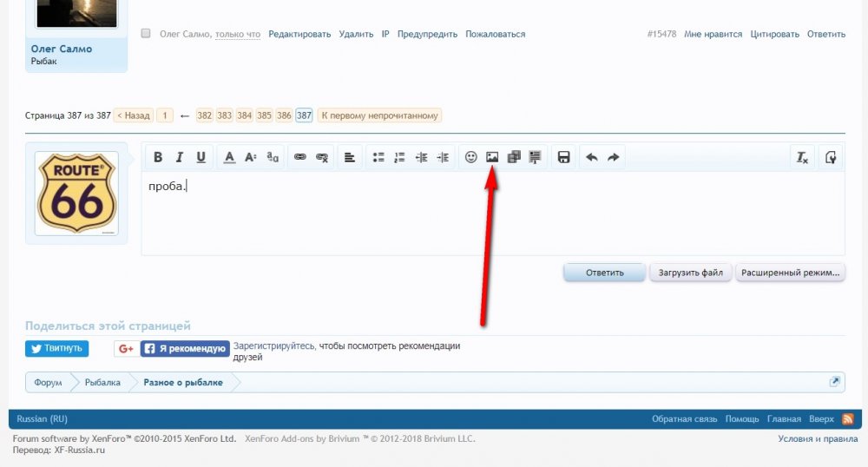Click the insert image icon

click(x=492, y=157)
